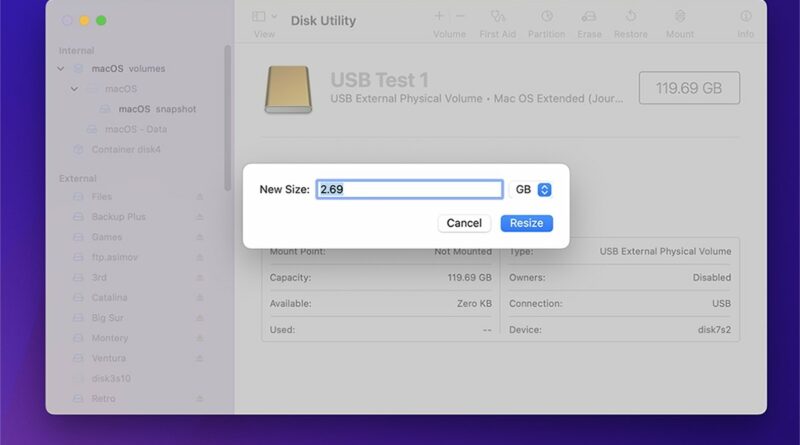The image size is (800, 445).
Task: Eject the 3rd volume
Action: tap(200, 278)
